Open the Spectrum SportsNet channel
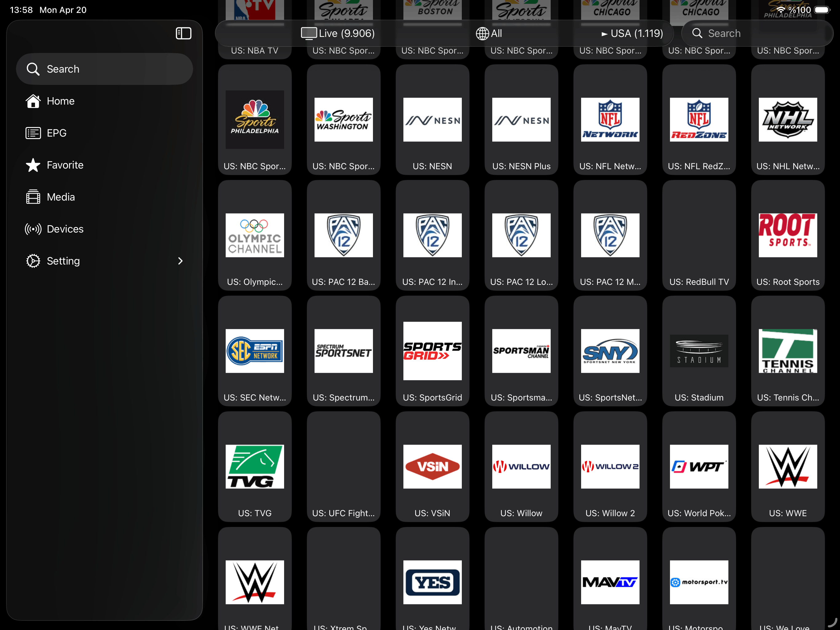 click(x=344, y=351)
